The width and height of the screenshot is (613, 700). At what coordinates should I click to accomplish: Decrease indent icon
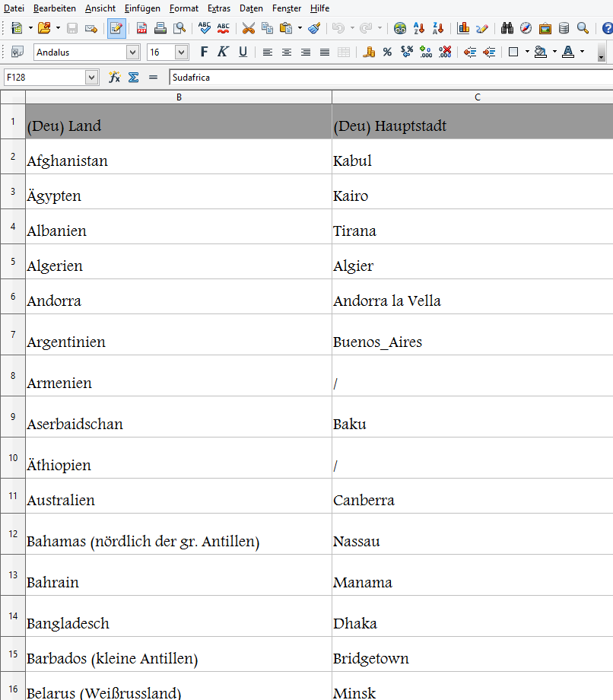[470, 52]
